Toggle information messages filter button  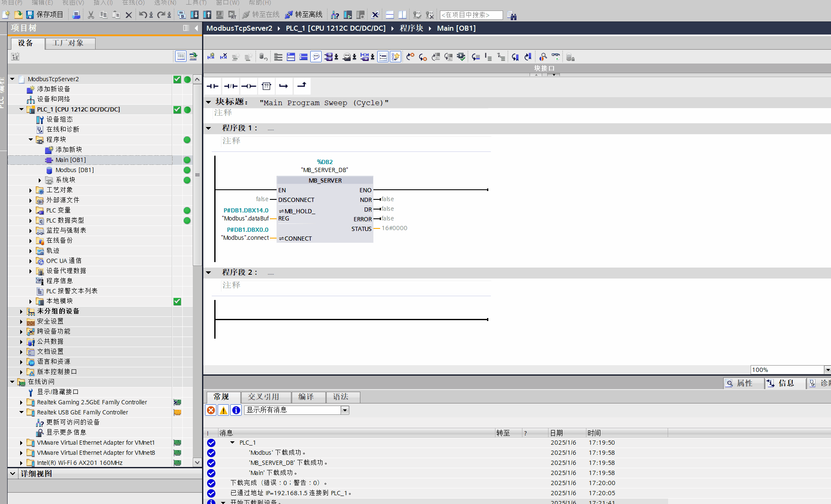(236, 410)
